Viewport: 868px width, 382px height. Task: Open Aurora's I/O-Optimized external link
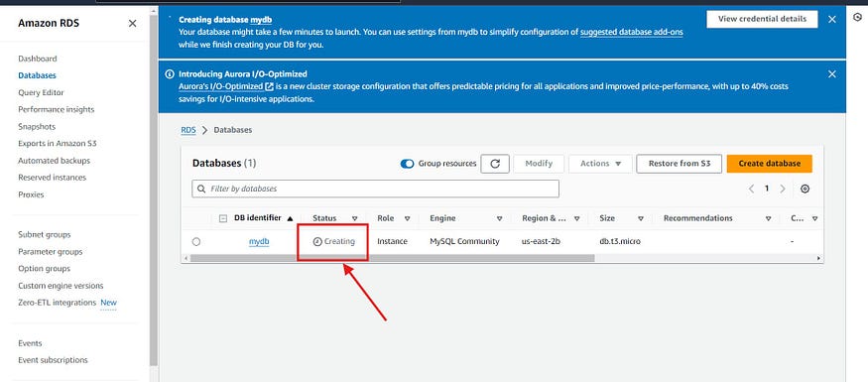[x=226, y=87]
